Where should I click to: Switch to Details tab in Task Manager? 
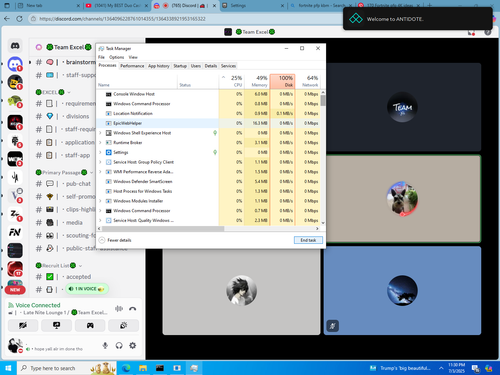211,66
